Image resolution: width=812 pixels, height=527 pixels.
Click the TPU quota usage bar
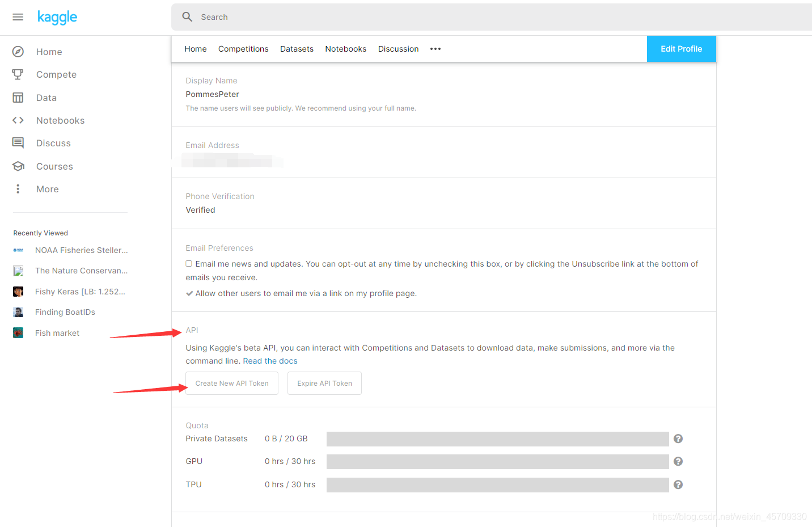click(x=498, y=485)
